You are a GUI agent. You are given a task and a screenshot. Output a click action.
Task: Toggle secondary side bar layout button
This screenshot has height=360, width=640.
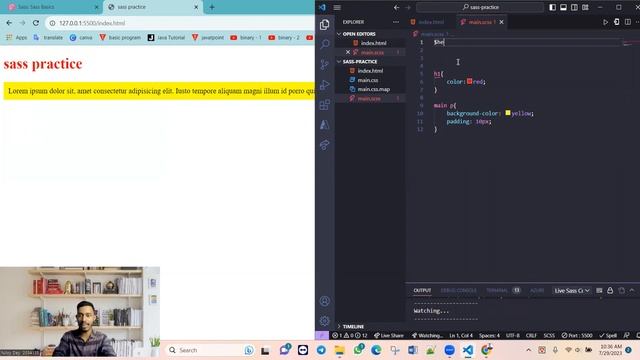pos(574,7)
